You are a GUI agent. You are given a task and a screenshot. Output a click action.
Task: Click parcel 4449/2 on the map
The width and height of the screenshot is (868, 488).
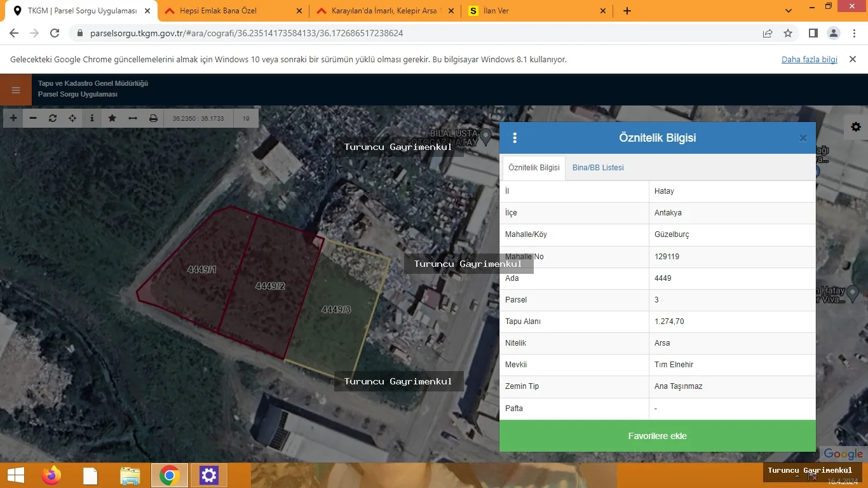click(x=270, y=286)
